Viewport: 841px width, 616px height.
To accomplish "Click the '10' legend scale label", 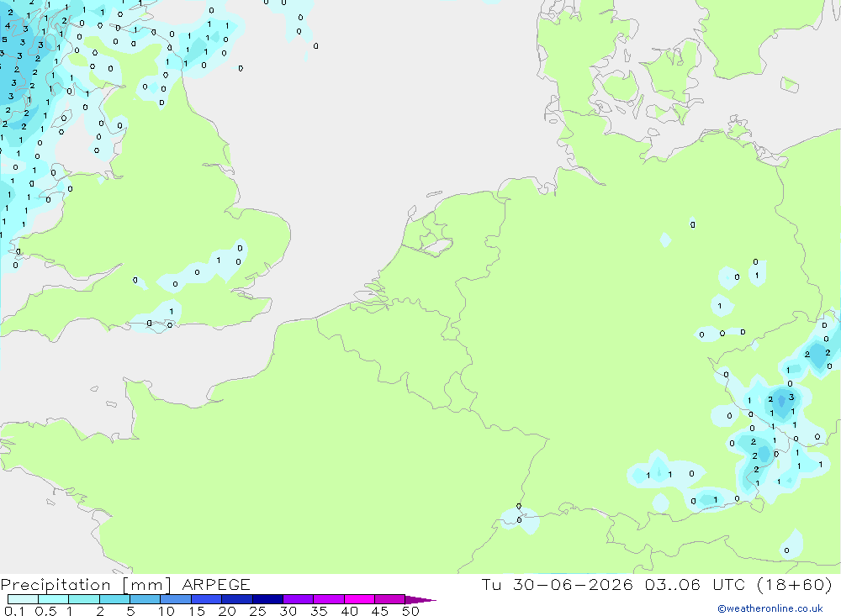I will (x=167, y=611).
